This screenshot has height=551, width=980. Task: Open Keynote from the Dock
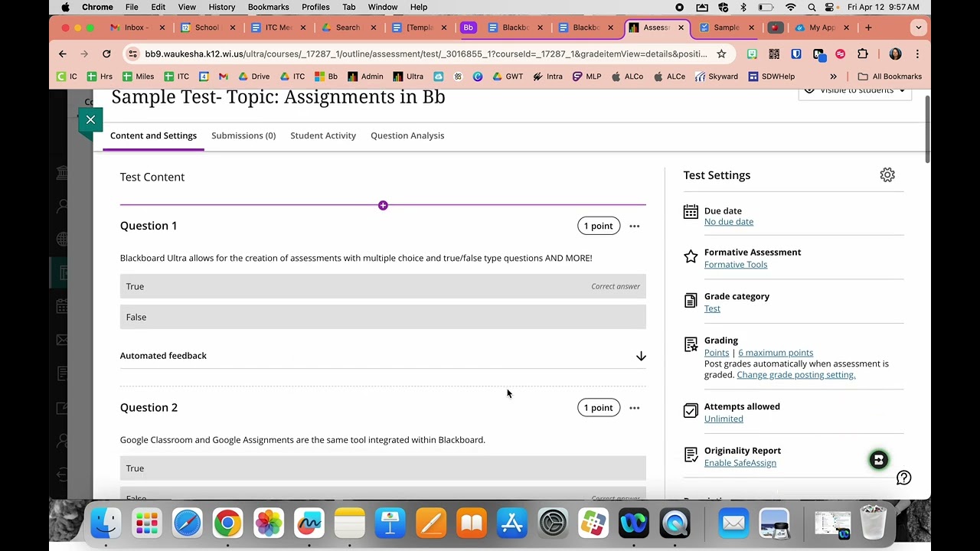point(390,523)
